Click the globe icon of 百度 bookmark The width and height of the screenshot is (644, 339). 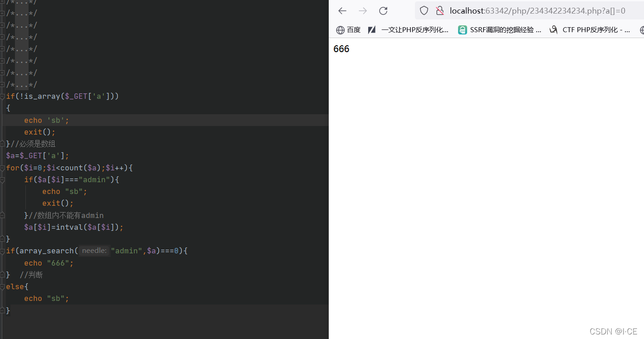[x=340, y=30]
